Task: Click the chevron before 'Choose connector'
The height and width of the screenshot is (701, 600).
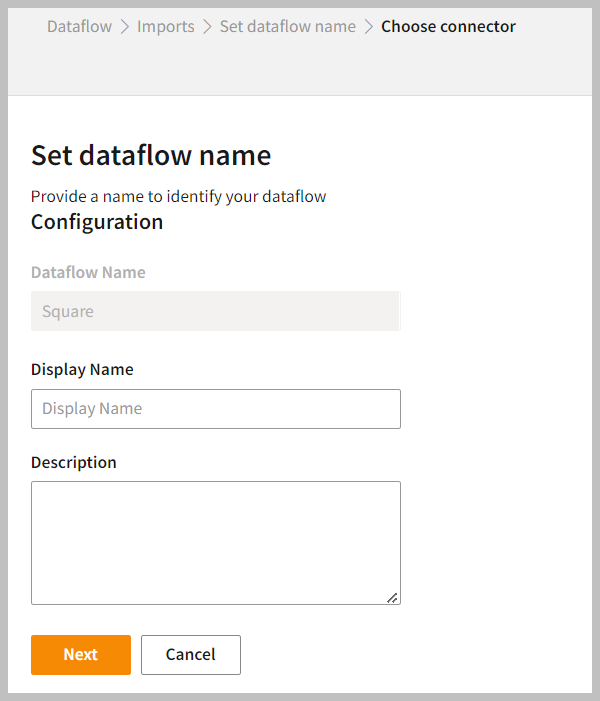Action: [x=369, y=26]
